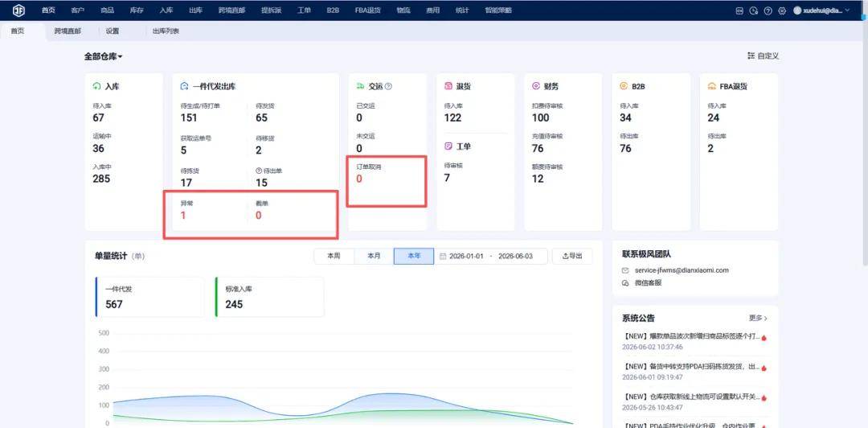Image resolution: width=868 pixels, height=428 pixels.
Task: Click the 扣费待审核 count 100
Action: point(540,117)
